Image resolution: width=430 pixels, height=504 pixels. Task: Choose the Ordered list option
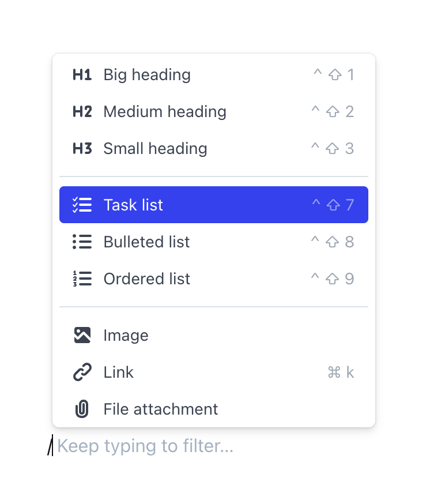pos(146,279)
